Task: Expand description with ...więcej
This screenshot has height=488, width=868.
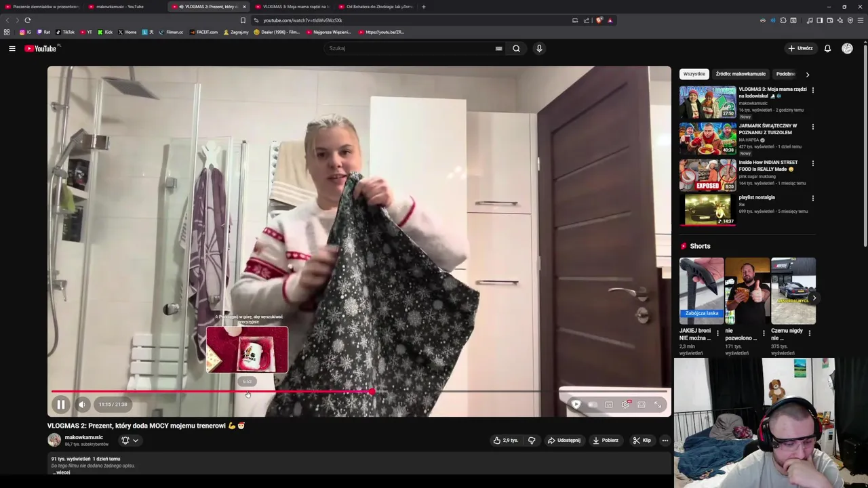Action: tap(61, 472)
